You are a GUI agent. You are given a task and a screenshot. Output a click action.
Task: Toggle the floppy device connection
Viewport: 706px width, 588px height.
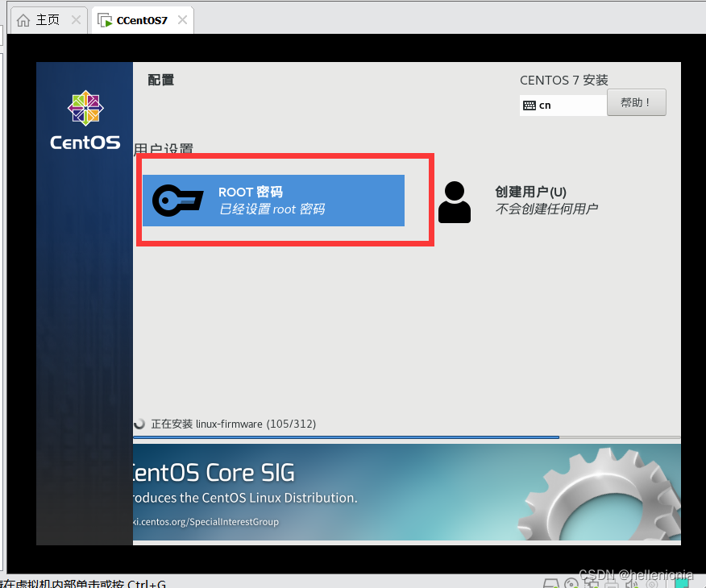coord(653,583)
